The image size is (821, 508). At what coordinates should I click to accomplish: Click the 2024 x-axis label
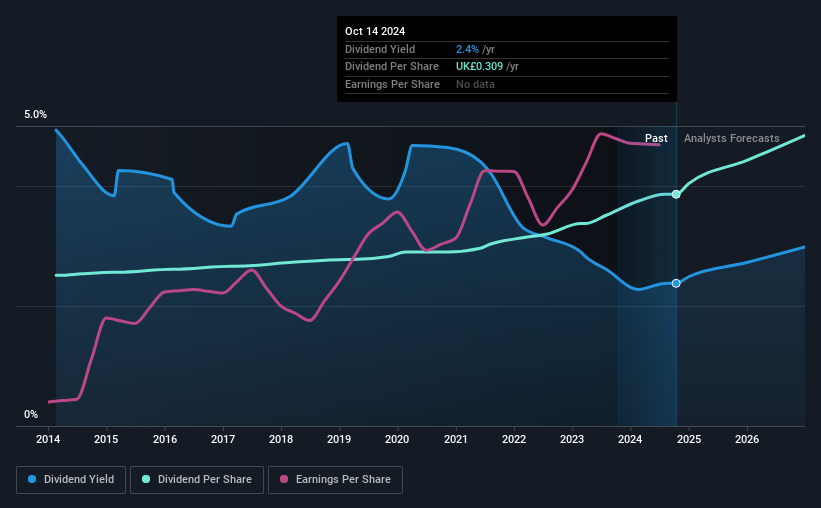(x=630, y=439)
